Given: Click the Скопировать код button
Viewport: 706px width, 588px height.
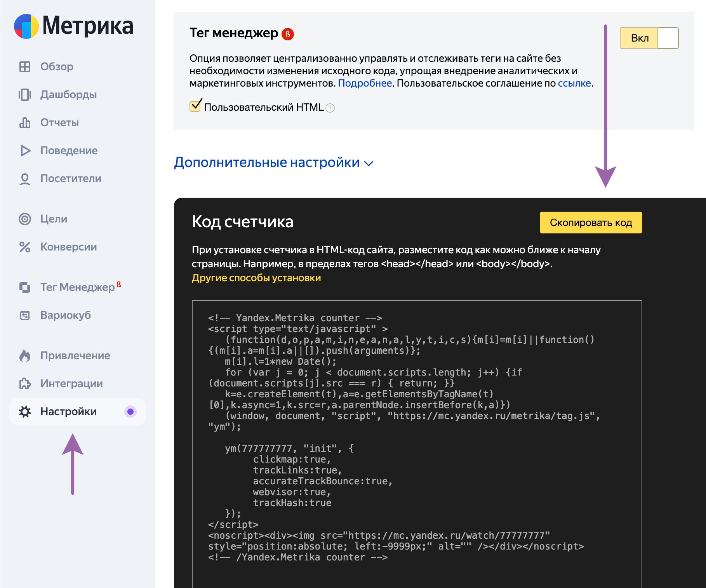Looking at the screenshot, I should click(591, 223).
